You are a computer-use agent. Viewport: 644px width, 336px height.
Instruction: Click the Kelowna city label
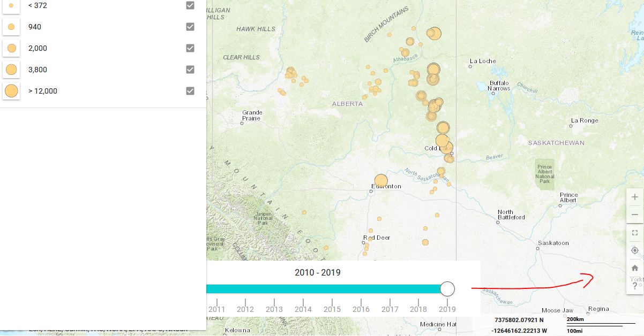tap(237, 331)
